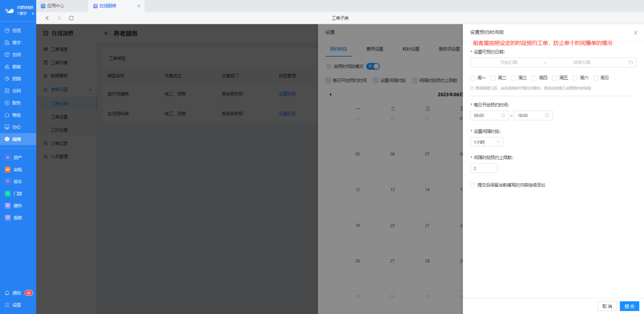The width and height of the screenshot is (644, 314).
Task: Go forward with the browser forward arrow
Action: [x=59, y=18]
